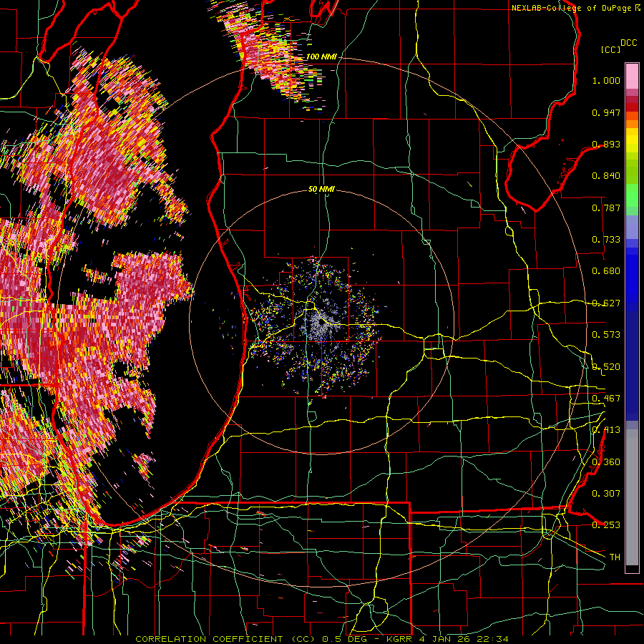644x644 pixels.
Task: Select the 0.573 scale value
Action: coord(606,335)
